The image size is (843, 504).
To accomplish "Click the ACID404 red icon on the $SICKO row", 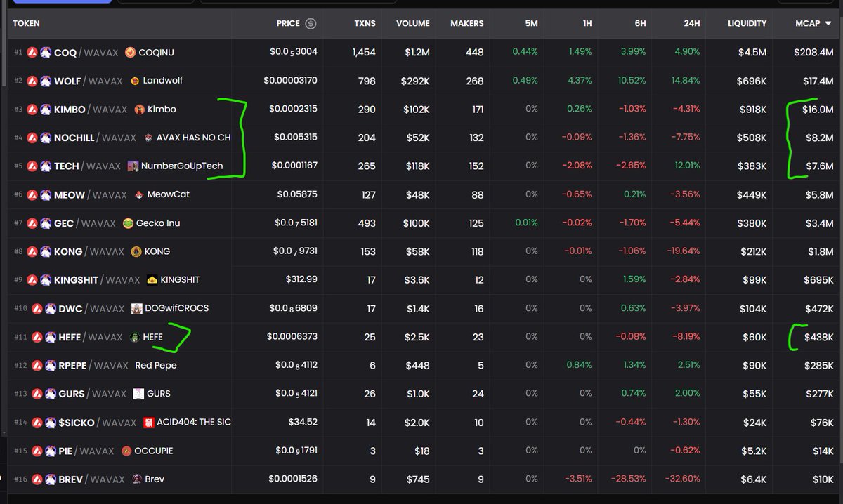I will tap(149, 422).
